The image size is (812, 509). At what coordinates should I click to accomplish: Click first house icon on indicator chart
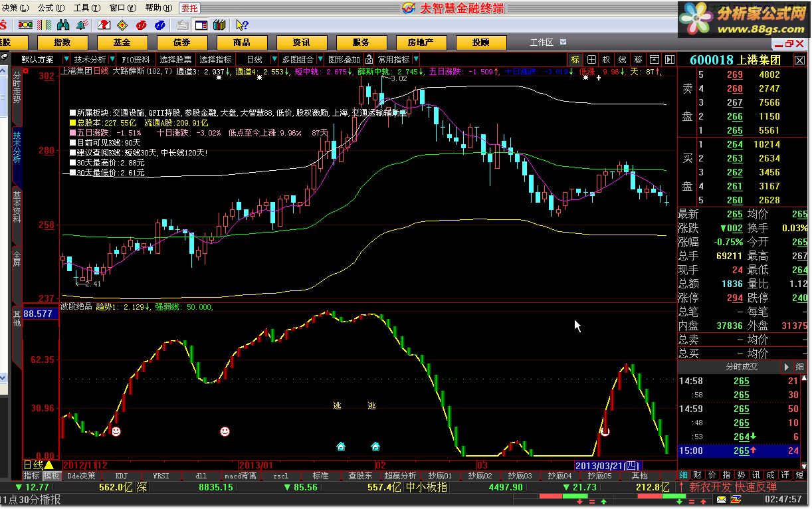[x=341, y=447]
